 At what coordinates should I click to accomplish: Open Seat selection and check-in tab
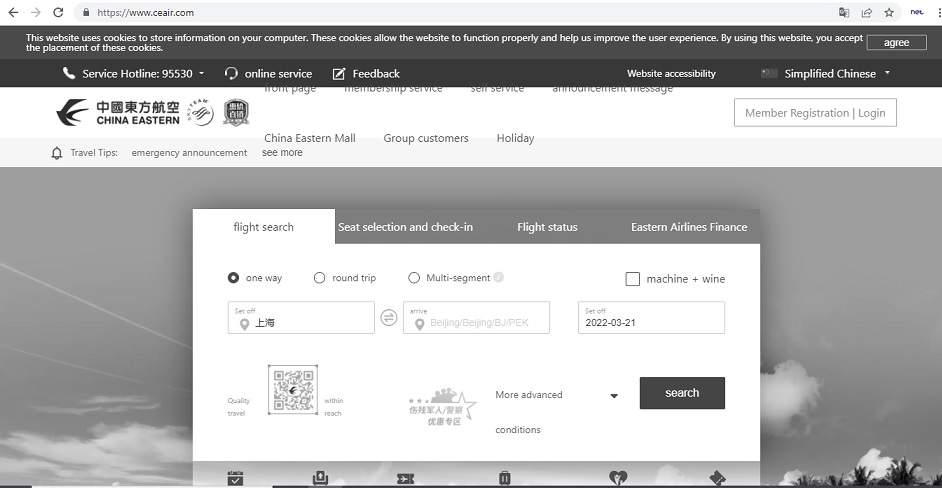tap(406, 227)
